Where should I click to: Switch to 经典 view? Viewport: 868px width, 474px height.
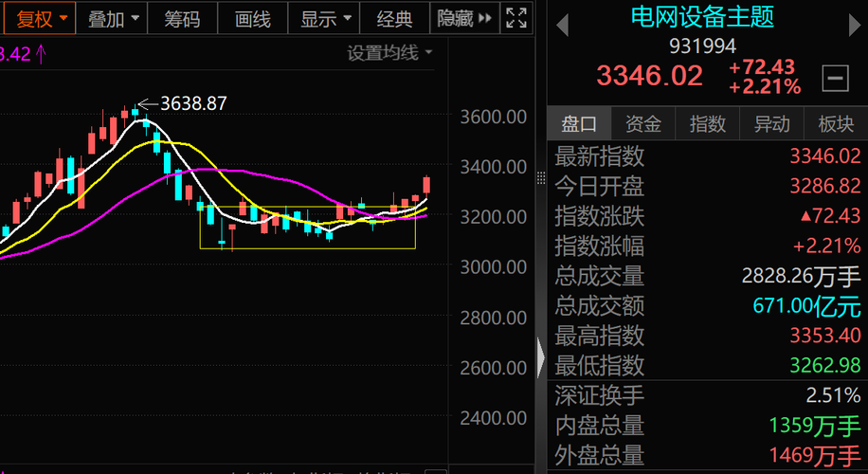pyautogui.click(x=395, y=19)
